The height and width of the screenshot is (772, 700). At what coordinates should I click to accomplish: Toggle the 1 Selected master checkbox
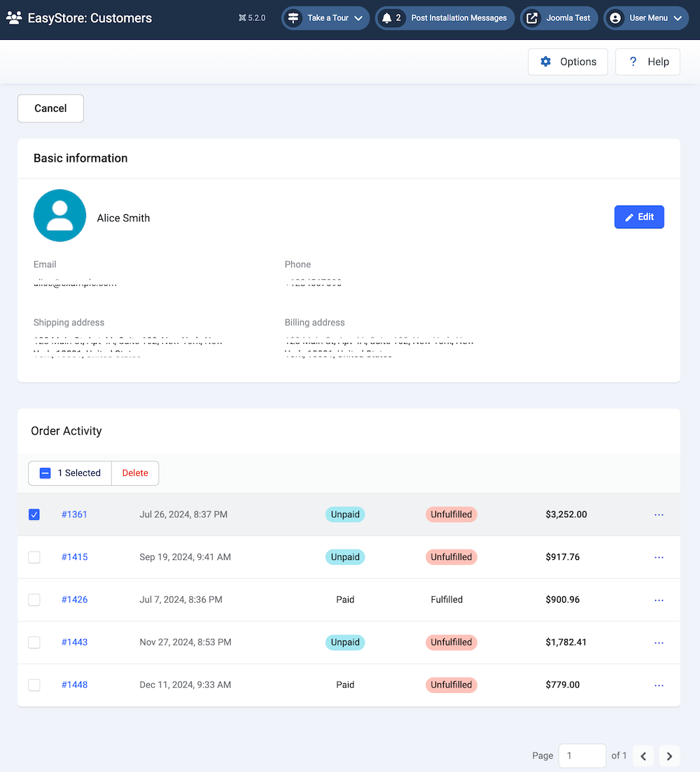(45, 473)
